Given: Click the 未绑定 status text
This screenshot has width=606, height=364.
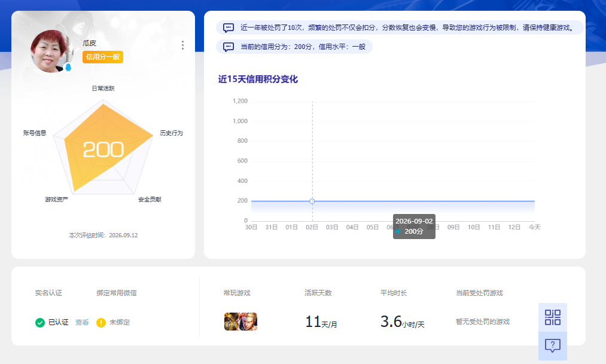Looking at the screenshot, I should [120, 322].
